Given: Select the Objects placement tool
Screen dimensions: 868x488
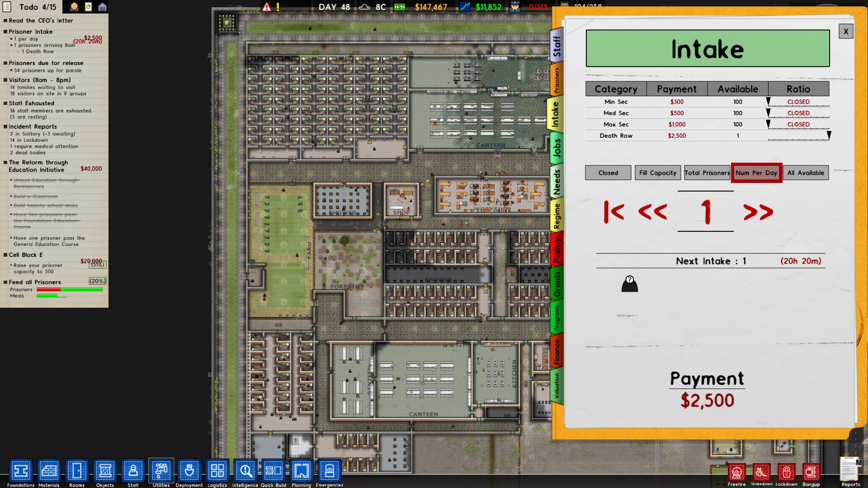Looking at the screenshot, I should coord(105,471).
